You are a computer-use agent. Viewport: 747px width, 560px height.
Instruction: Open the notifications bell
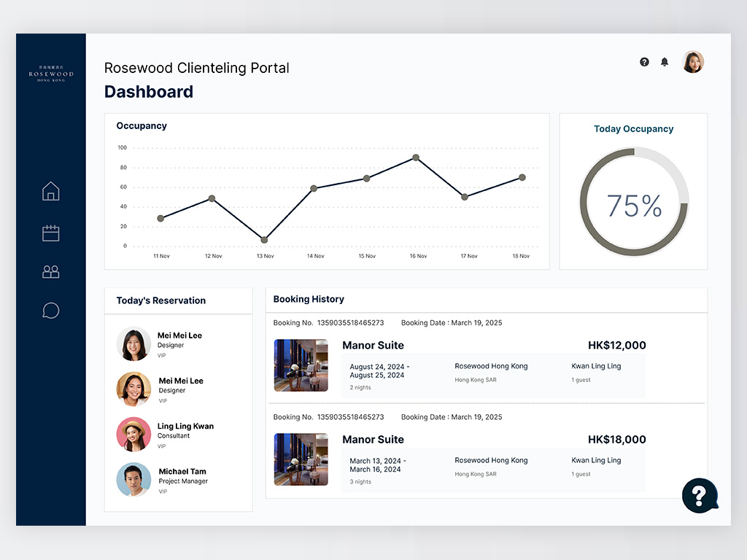pyautogui.click(x=665, y=62)
